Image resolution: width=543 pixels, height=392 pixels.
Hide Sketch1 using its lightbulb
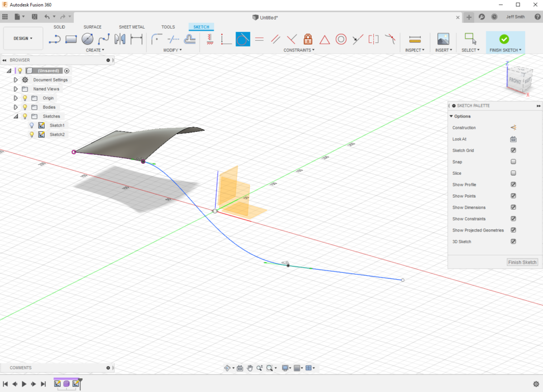[32, 126]
